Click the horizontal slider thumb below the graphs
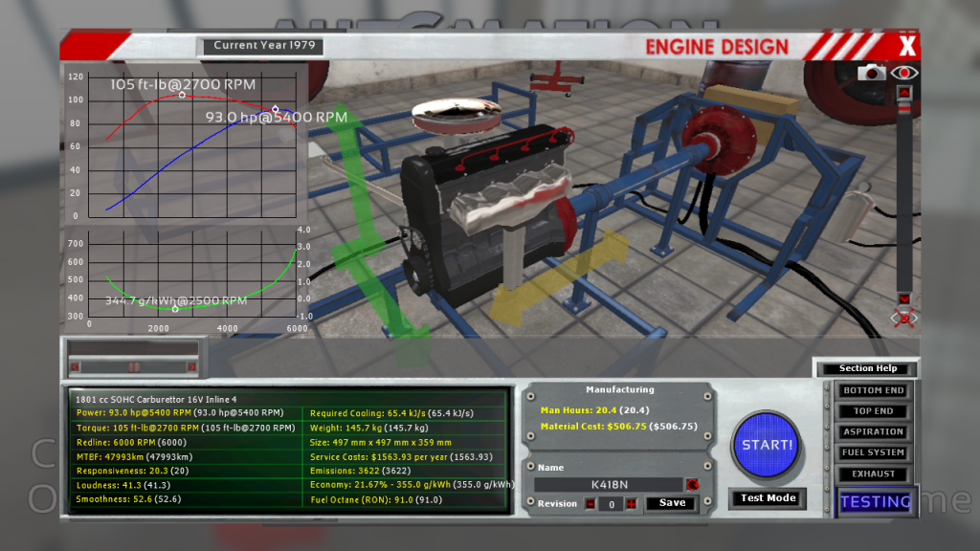Viewport: 980px width, 551px height. click(x=134, y=366)
